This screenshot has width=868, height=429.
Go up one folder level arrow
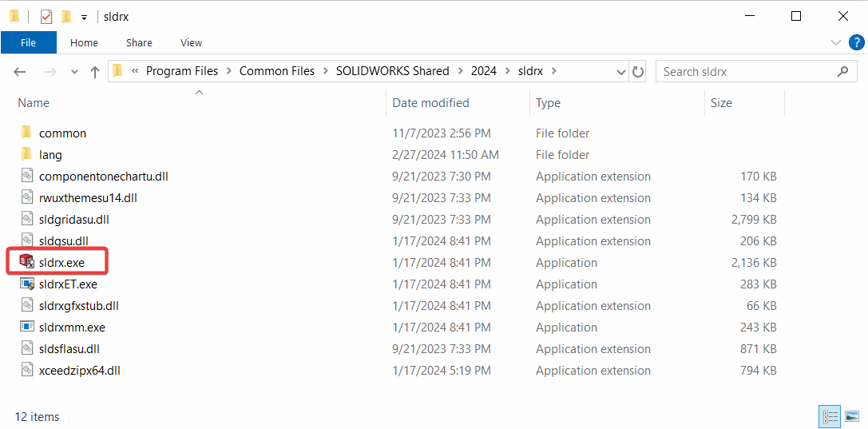[x=95, y=72]
